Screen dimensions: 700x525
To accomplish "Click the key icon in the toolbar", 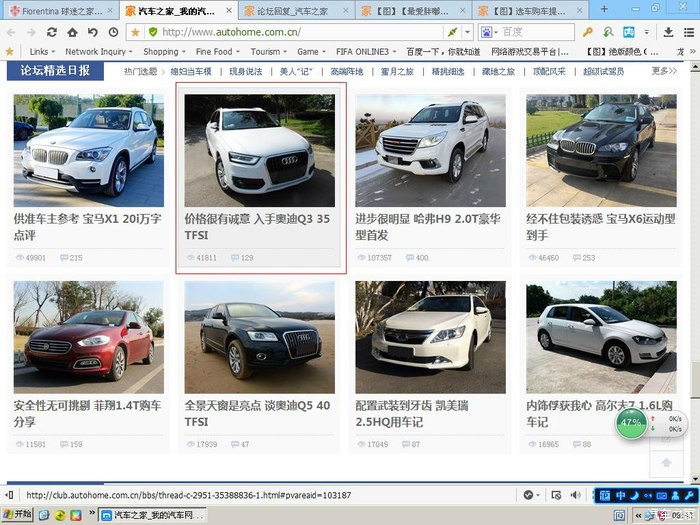I will 588,32.
